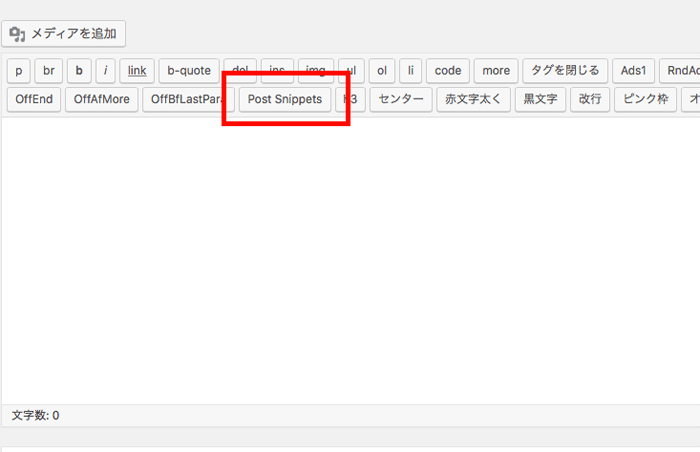This screenshot has width=700, height=452.
Task: Insert blockquote with b-quote button
Action: (x=189, y=71)
